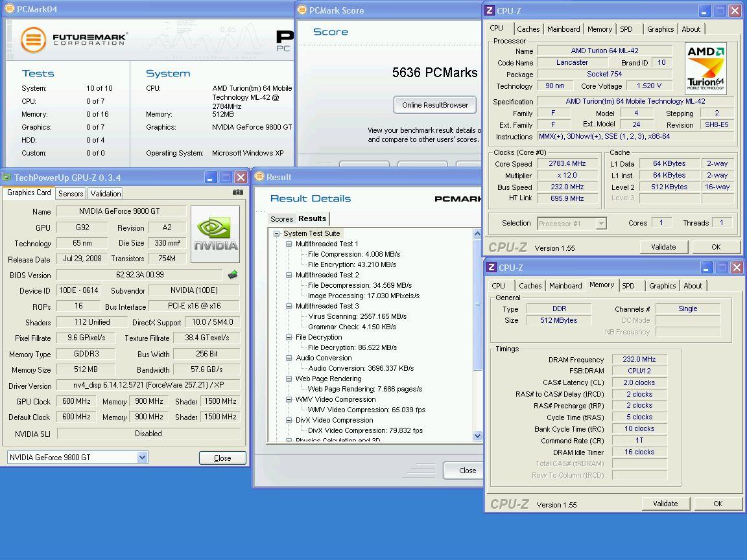Open the Processor #1 selection dropdown

[x=601, y=224]
